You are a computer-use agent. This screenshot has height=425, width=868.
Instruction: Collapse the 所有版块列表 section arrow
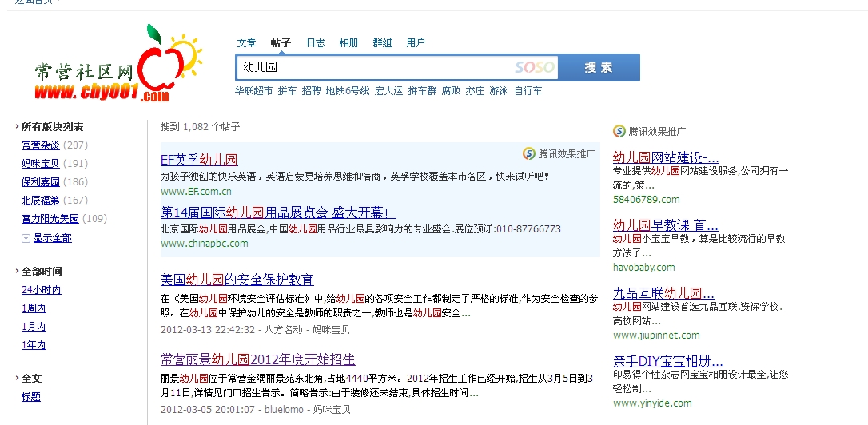click(17, 127)
